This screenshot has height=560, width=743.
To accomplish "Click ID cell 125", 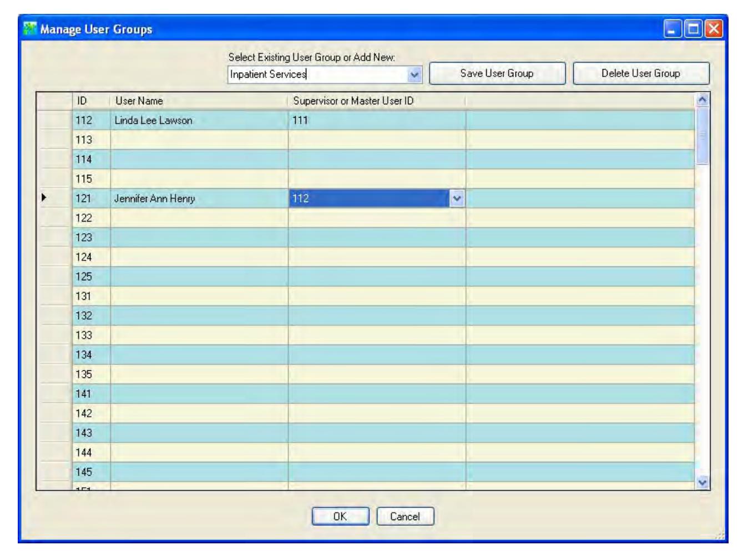I will coord(92,276).
